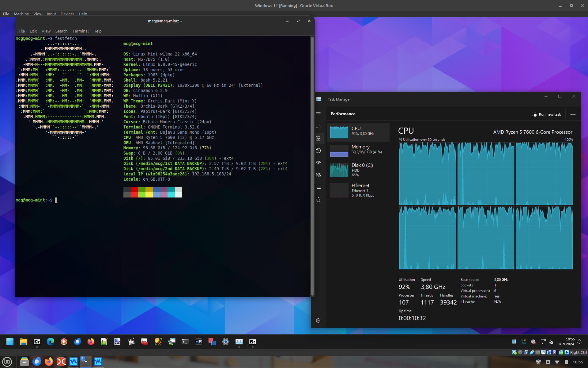Click VirtualBox hard disk activity status icon
This screenshot has width=588, height=368.
pos(514,352)
